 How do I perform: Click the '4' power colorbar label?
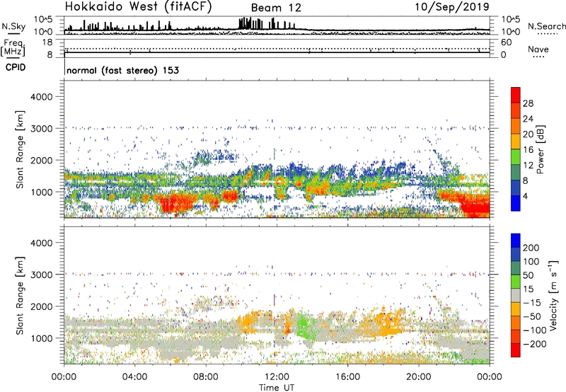coord(526,196)
